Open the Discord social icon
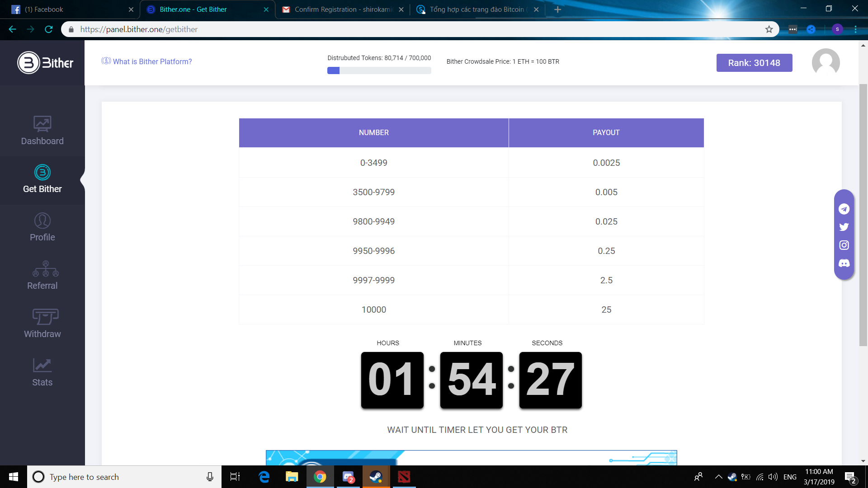The image size is (868, 488). (844, 263)
